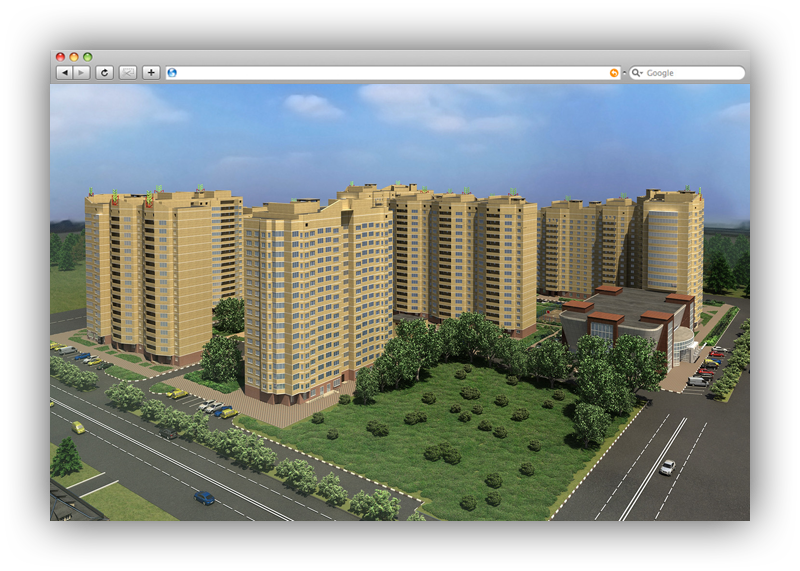Close the window with red button
This screenshot has height=571, width=800.
[x=60, y=57]
